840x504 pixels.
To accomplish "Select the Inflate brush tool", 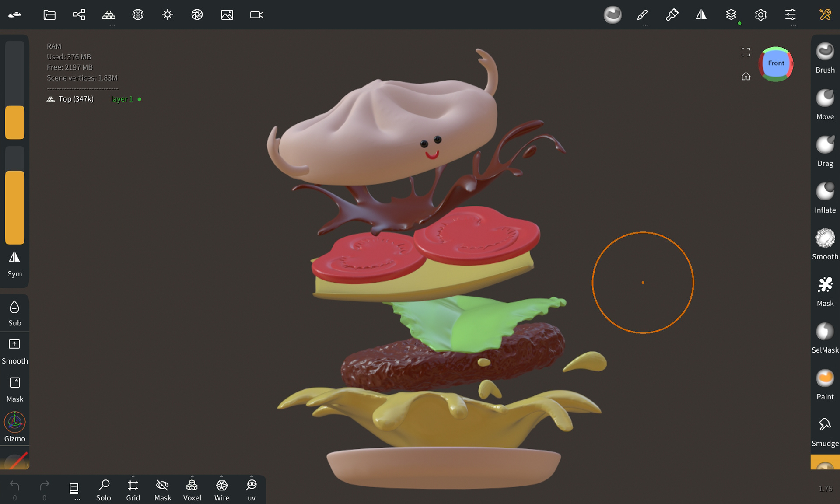I will [825, 197].
